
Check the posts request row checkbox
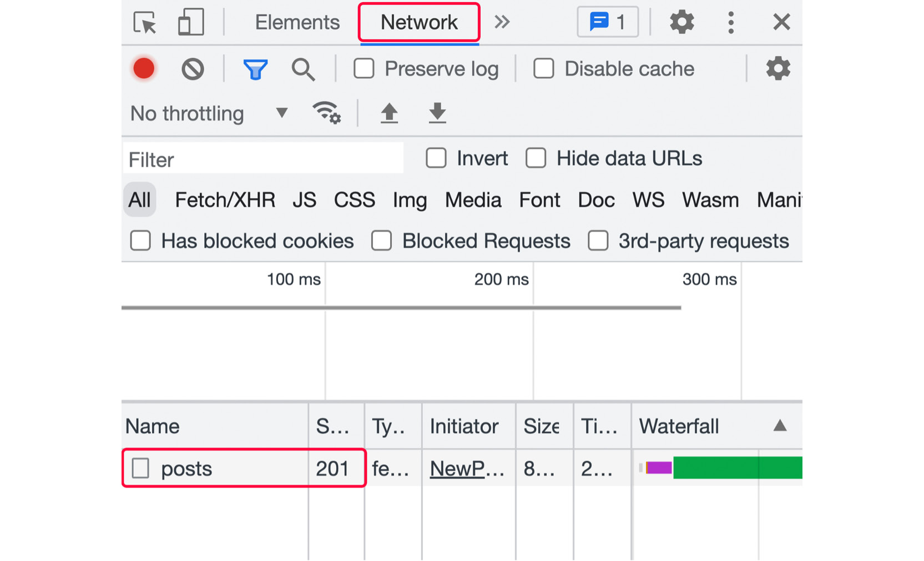click(140, 468)
